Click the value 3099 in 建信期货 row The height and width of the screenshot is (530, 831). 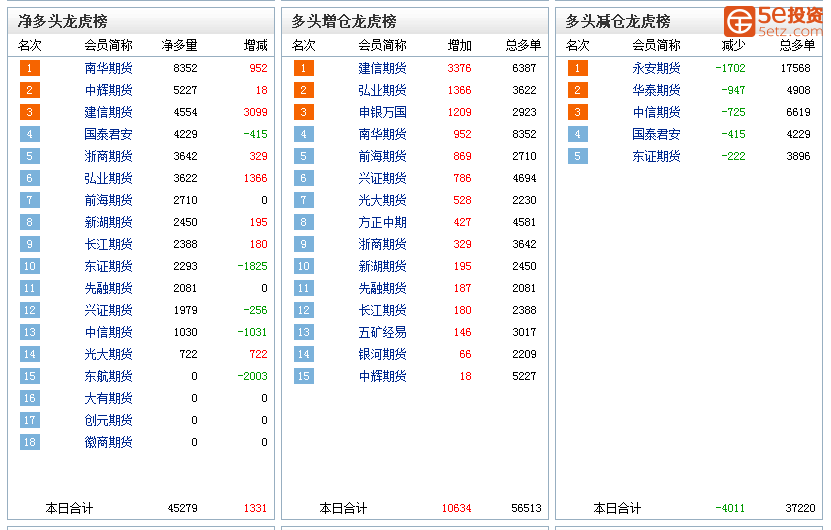pyautogui.click(x=255, y=112)
